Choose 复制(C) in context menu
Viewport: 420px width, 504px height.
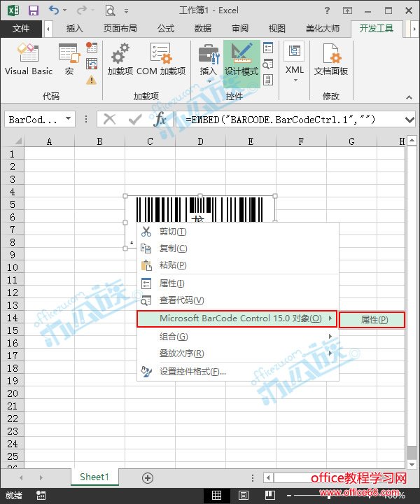[x=238, y=248]
